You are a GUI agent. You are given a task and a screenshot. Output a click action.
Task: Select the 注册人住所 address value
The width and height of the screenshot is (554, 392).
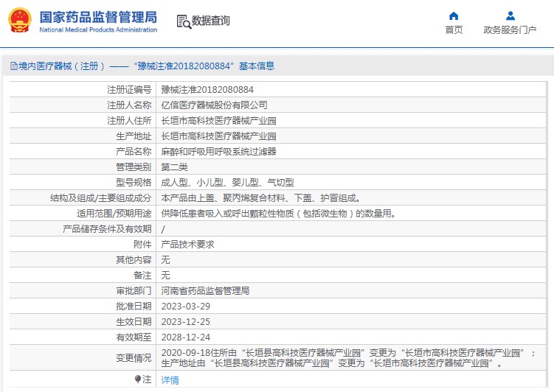click(x=218, y=121)
